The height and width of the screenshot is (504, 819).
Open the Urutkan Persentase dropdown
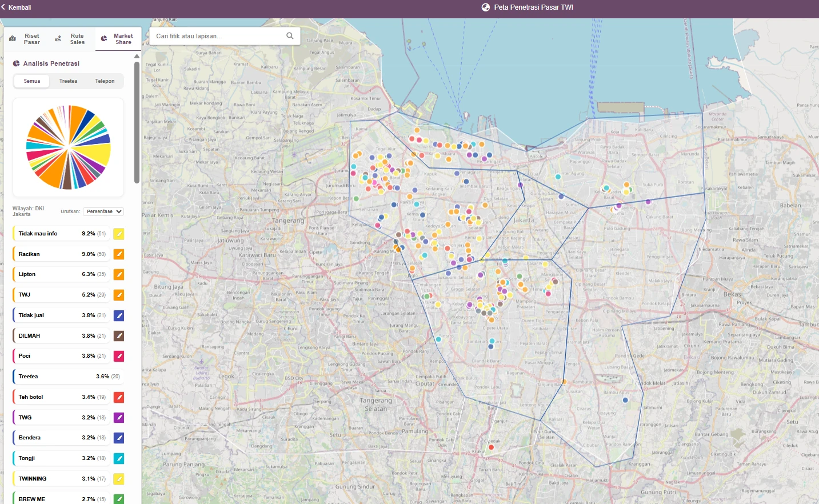coord(103,211)
